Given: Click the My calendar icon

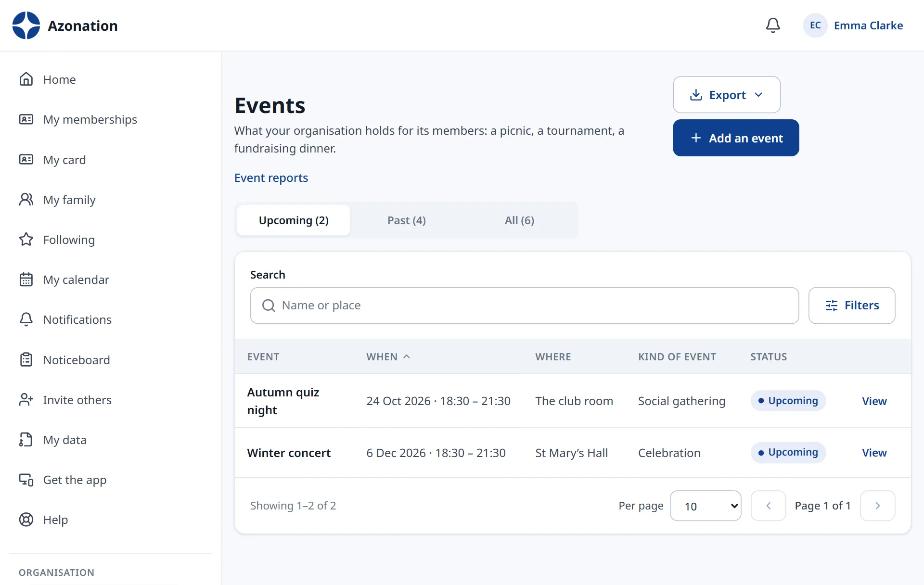Looking at the screenshot, I should tap(26, 280).
